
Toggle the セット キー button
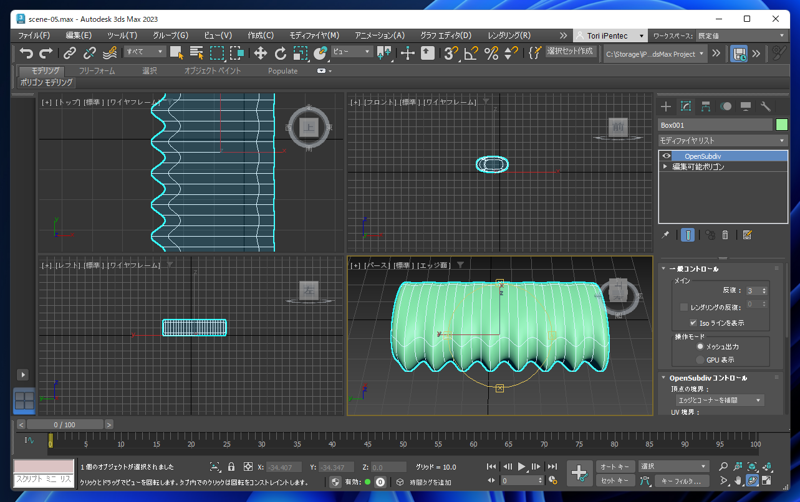pyautogui.click(x=616, y=481)
